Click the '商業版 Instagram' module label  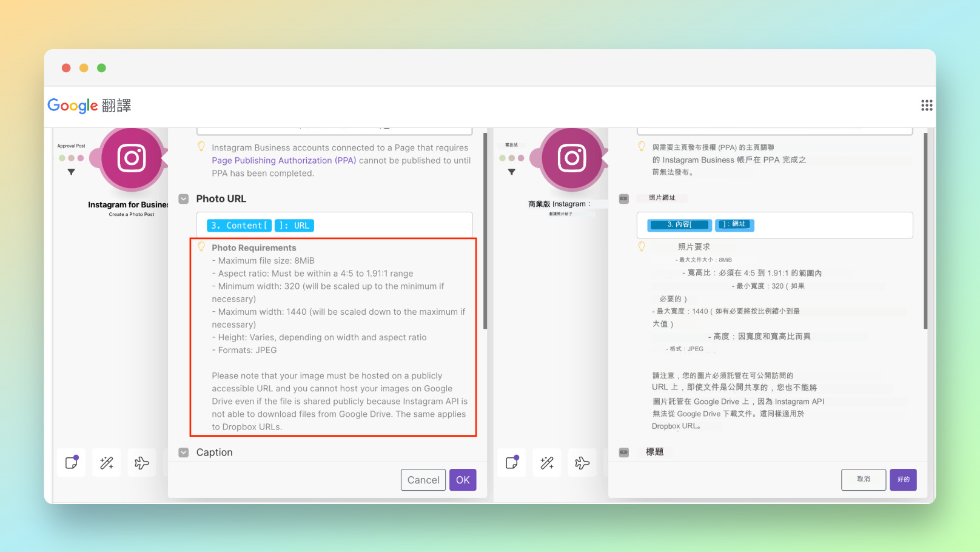559,204
